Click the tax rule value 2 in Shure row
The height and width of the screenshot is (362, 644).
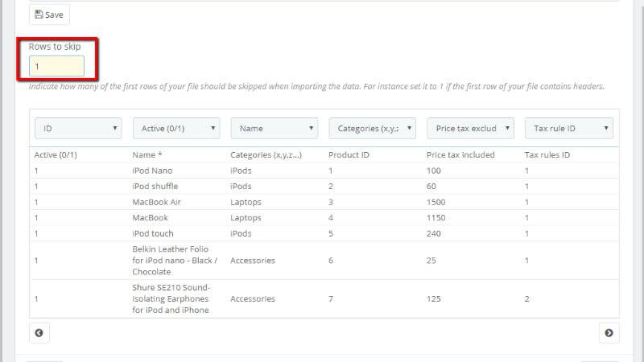pyautogui.click(x=527, y=298)
